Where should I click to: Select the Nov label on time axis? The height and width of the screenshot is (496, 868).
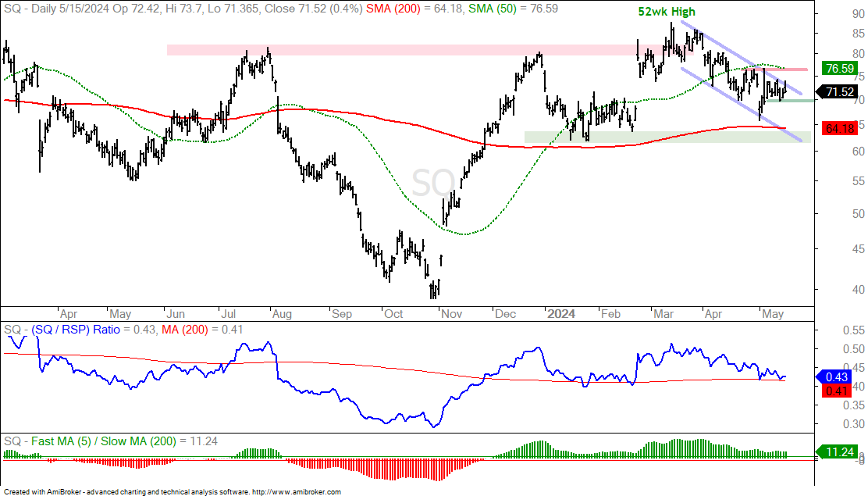point(451,314)
